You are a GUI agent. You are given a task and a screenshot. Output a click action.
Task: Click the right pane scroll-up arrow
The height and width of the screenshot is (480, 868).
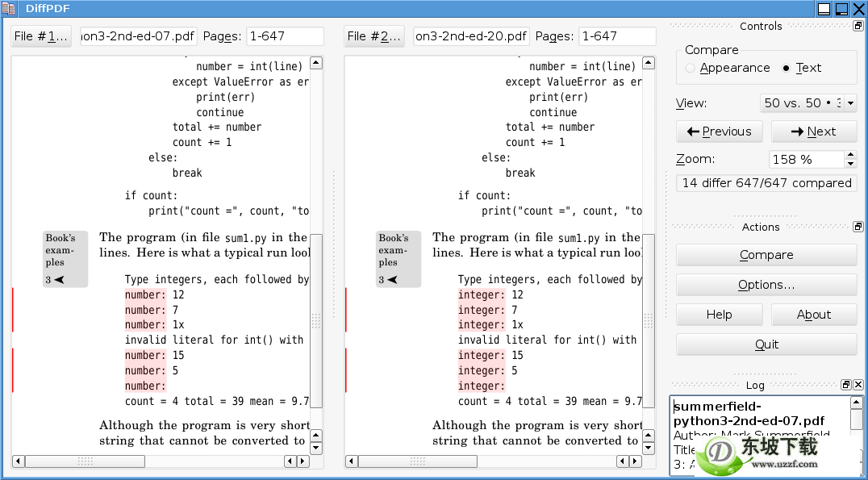(649, 63)
